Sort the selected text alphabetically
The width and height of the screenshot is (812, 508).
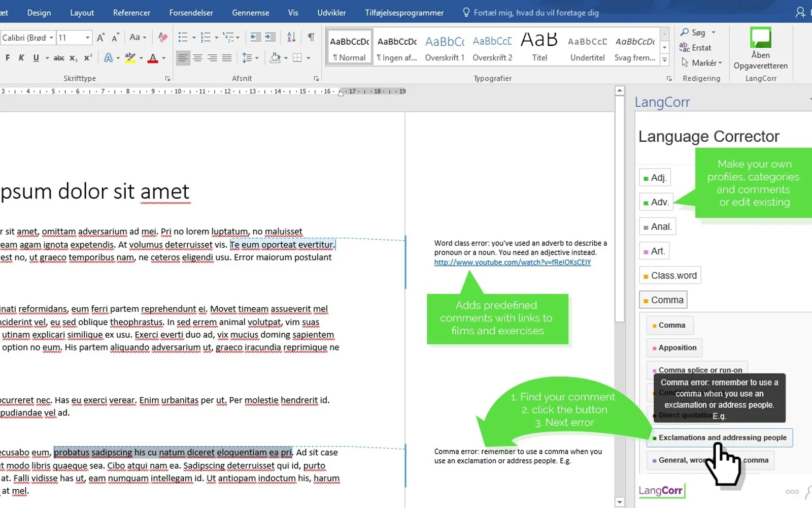291,37
